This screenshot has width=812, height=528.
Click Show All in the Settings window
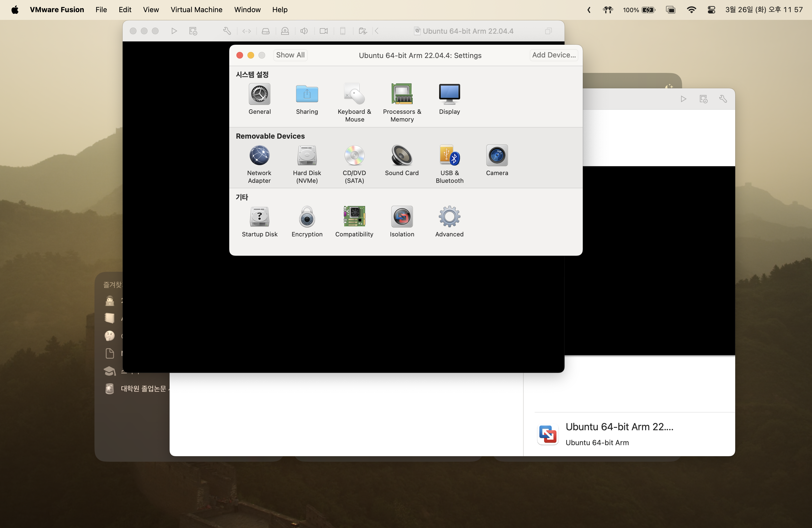point(290,55)
